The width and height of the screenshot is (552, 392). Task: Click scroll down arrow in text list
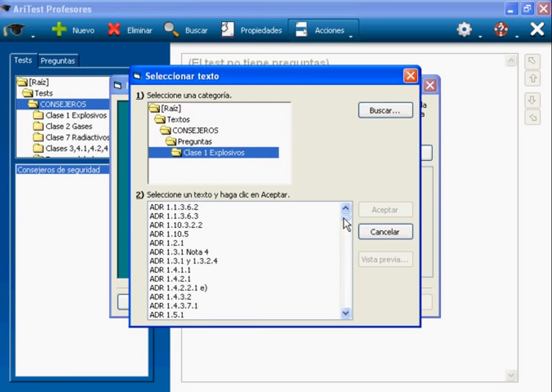pyautogui.click(x=346, y=313)
